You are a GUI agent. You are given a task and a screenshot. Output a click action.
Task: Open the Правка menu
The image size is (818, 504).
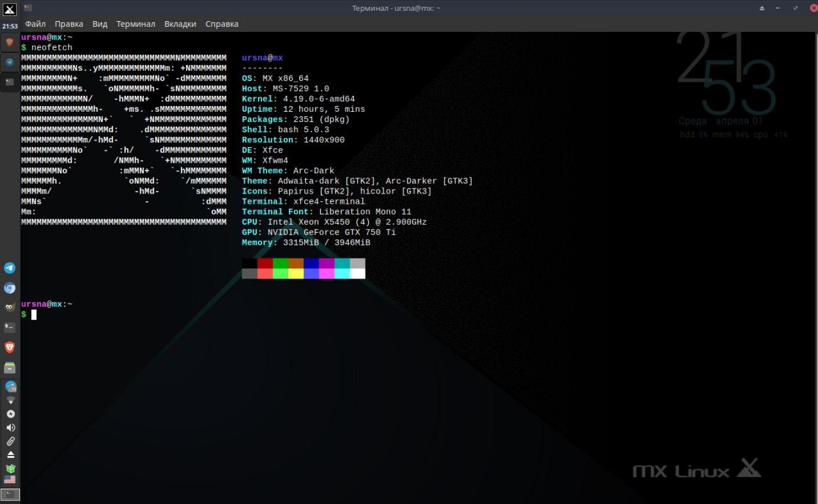point(69,24)
